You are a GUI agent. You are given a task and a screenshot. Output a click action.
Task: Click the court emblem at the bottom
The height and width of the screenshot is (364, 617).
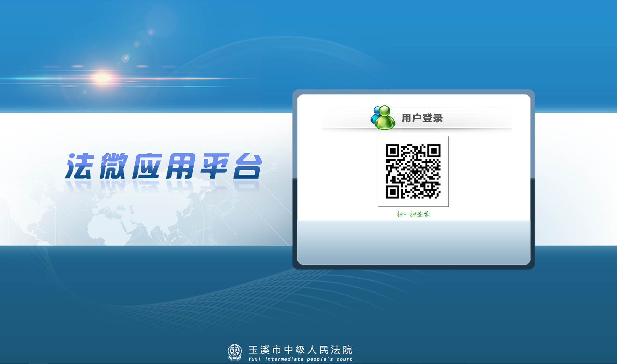pos(235,352)
